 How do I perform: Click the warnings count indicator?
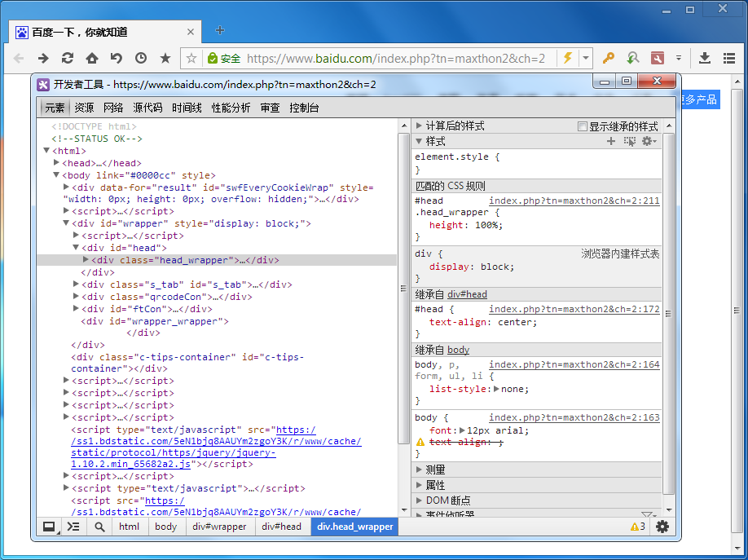[638, 527]
